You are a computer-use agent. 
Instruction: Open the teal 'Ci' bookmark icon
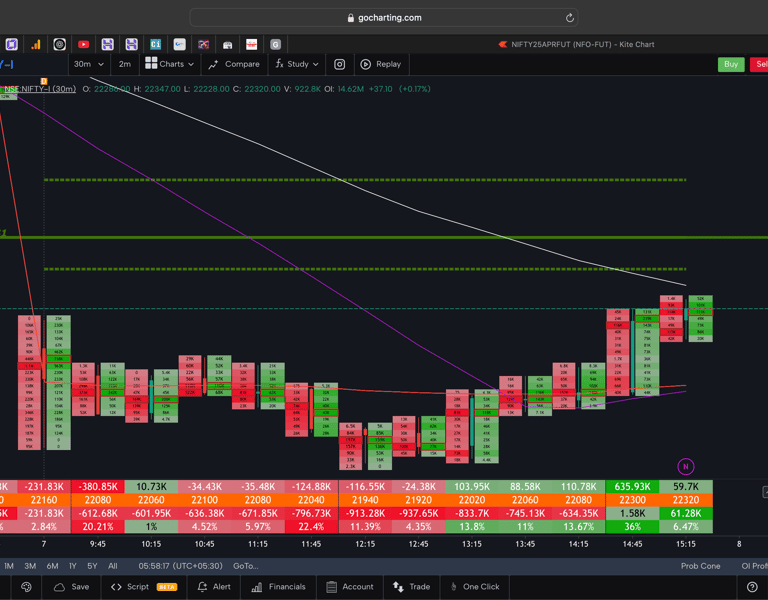click(155, 45)
